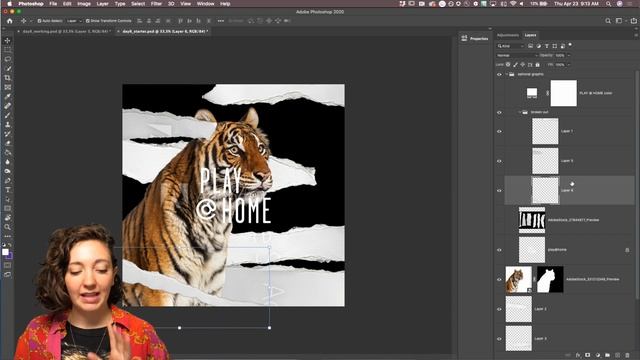Viewport: 640px width, 360px height.
Task: Create new fill or adjustment layer
Action: pos(598,356)
